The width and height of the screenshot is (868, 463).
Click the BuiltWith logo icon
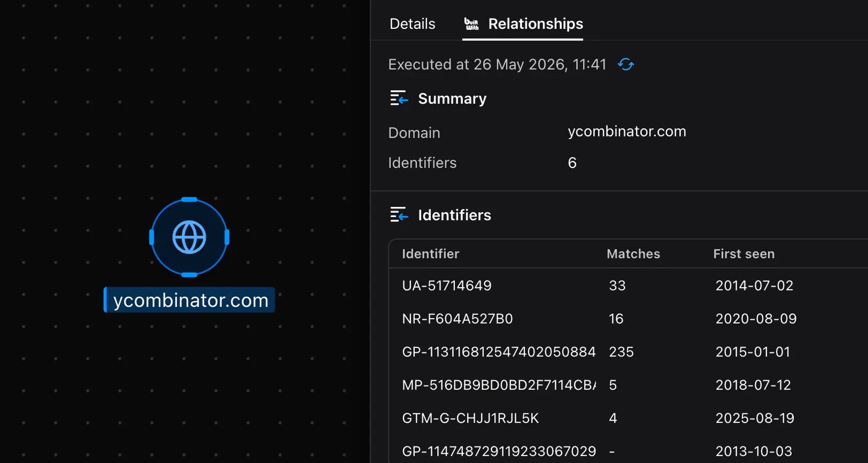tap(471, 24)
